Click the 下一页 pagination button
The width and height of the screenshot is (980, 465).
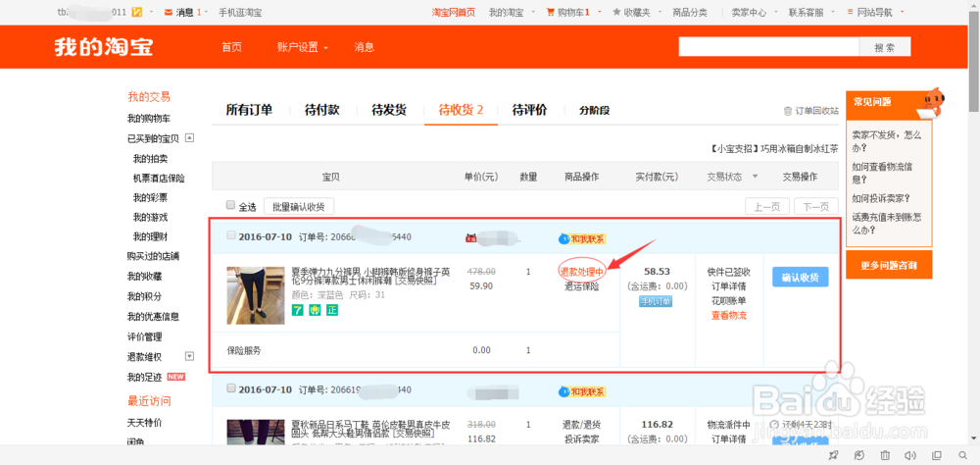(x=816, y=207)
